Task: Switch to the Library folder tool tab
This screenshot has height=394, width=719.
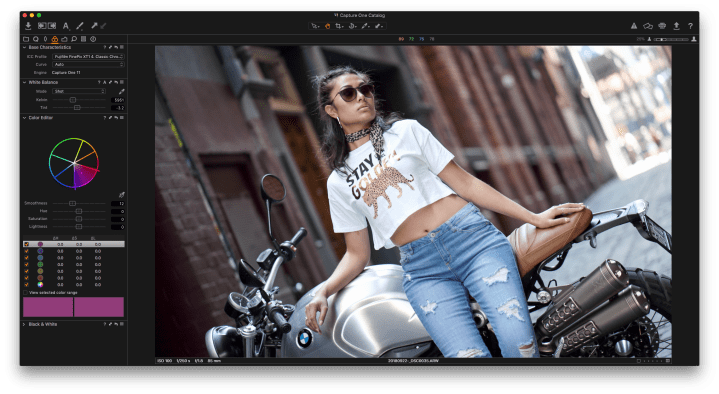Action: click(26, 39)
